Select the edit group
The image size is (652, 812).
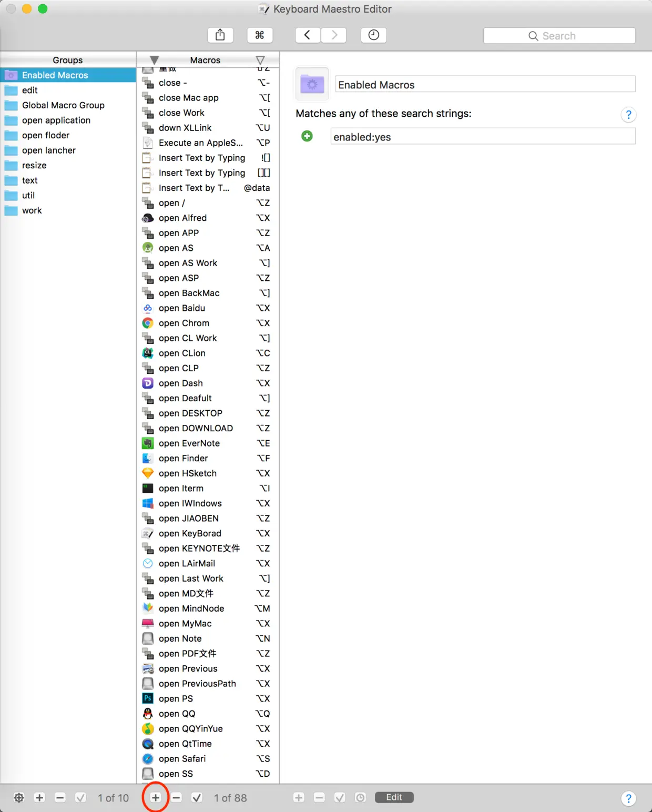(68, 90)
